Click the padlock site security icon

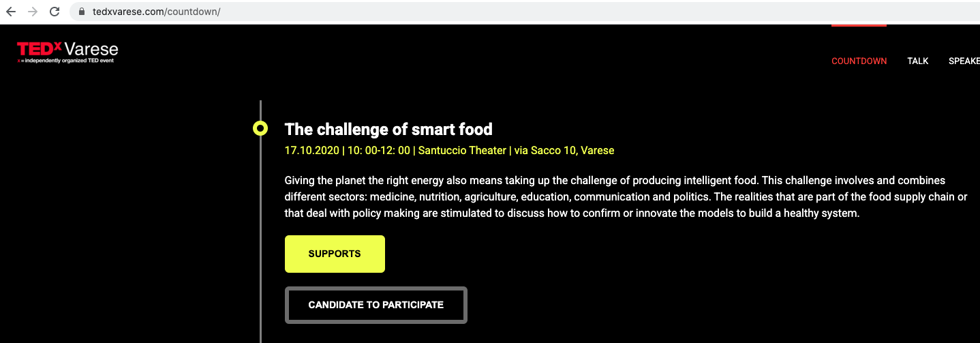[82, 12]
